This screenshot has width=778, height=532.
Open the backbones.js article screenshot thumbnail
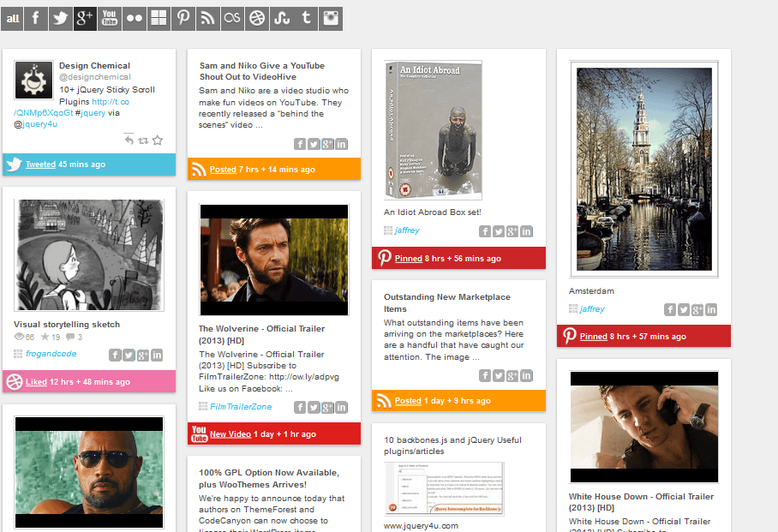click(444, 489)
